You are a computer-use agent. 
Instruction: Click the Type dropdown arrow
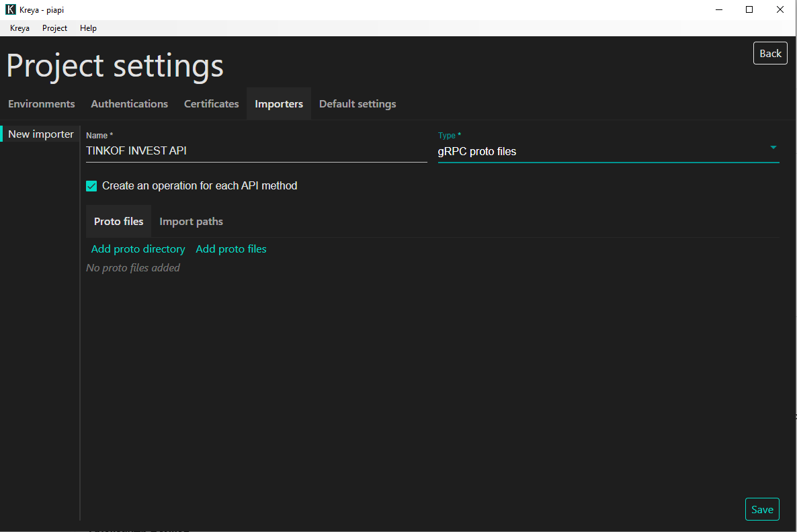coord(773,148)
